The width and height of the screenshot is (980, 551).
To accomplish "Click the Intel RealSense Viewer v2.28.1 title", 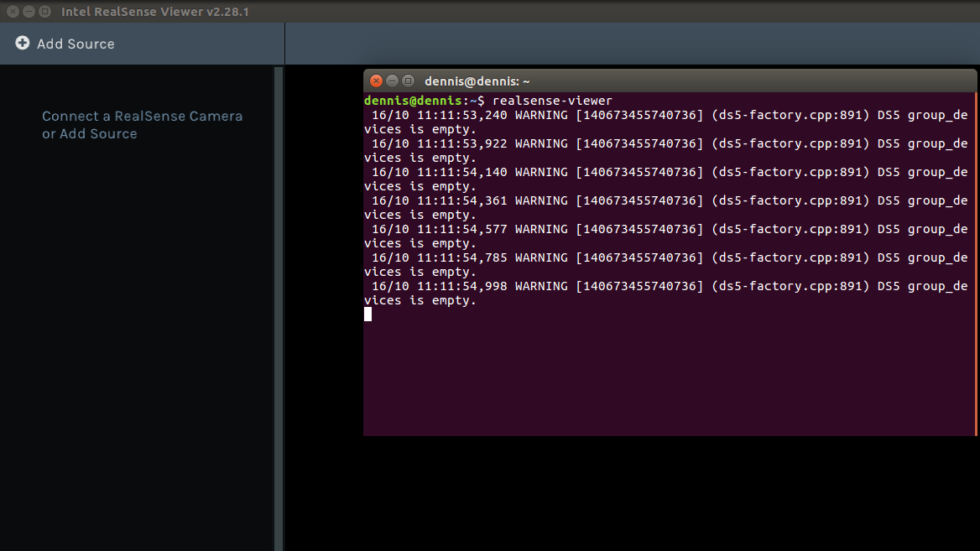I will [155, 12].
